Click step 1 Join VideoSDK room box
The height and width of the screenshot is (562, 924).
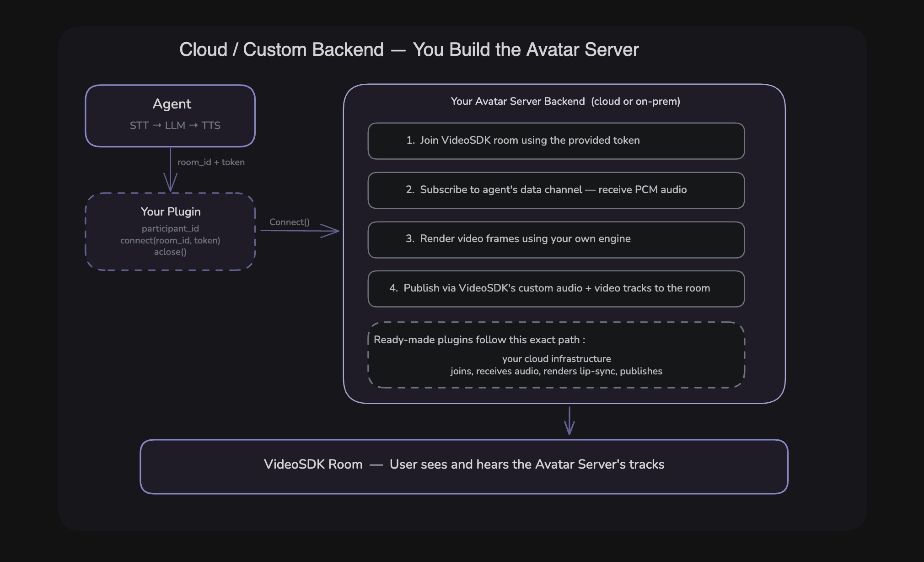click(555, 141)
